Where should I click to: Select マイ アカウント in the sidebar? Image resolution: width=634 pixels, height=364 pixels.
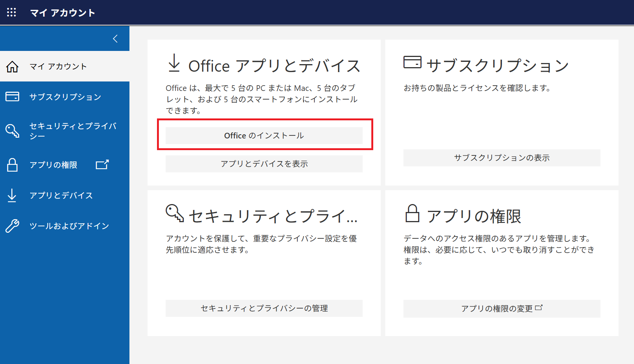65,66
